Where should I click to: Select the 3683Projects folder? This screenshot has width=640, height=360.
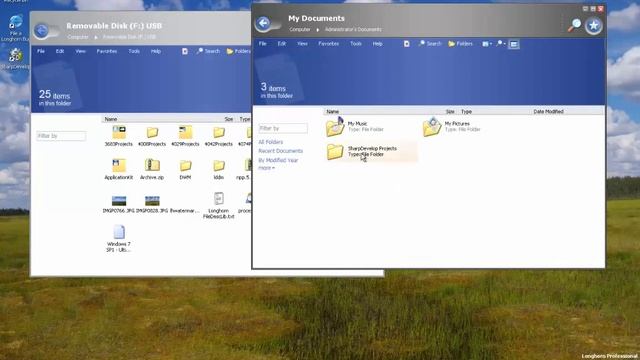point(118,136)
